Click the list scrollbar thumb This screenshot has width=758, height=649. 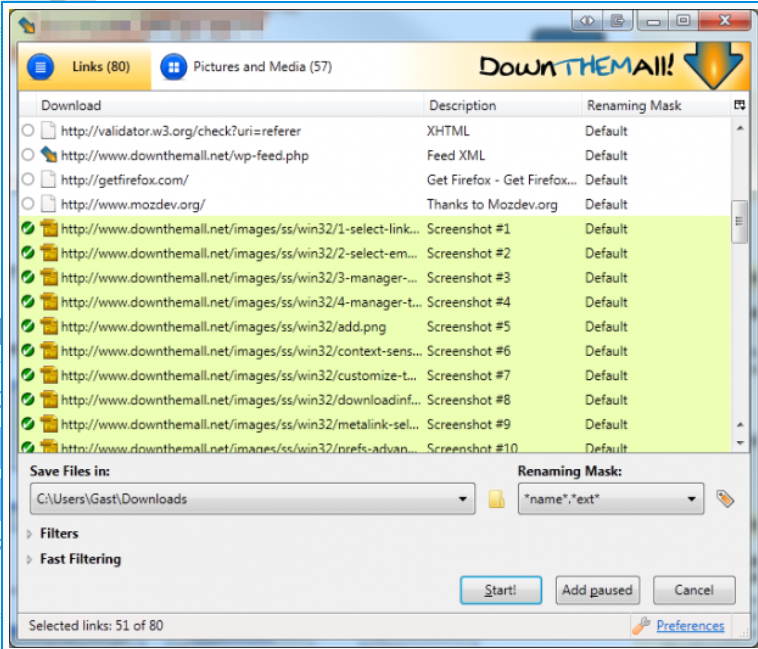pyautogui.click(x=739, y=222)
